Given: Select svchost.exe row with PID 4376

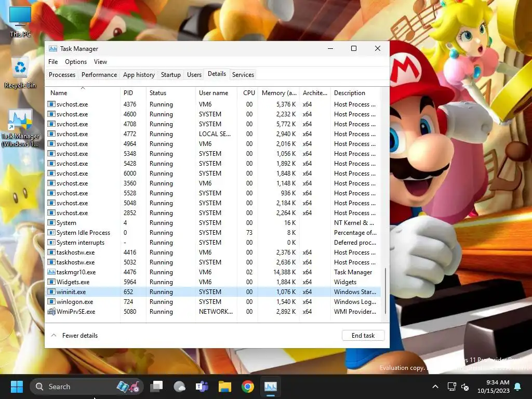Looking at the screenshot, I should pos(214,104).
